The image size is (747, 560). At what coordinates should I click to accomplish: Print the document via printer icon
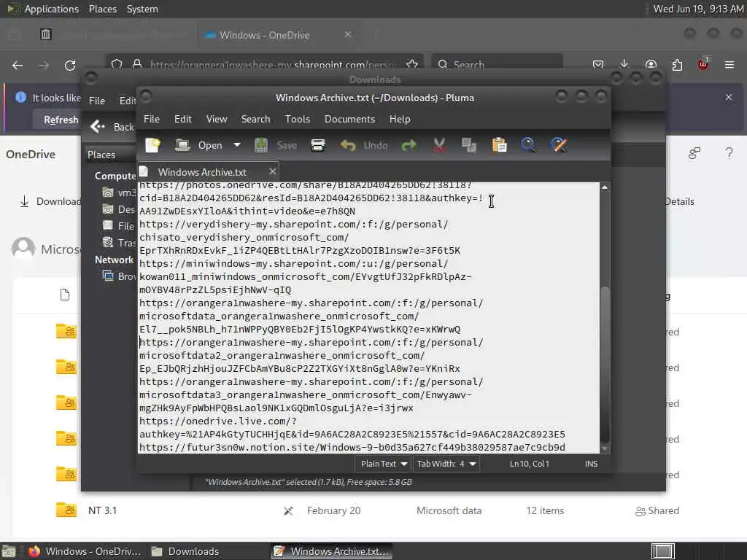[x=318, y=145]
